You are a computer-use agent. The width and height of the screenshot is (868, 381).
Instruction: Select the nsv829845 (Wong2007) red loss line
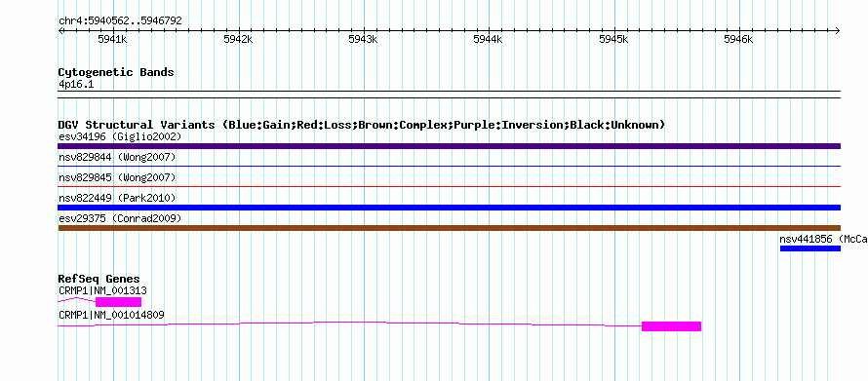pos(449,187)
